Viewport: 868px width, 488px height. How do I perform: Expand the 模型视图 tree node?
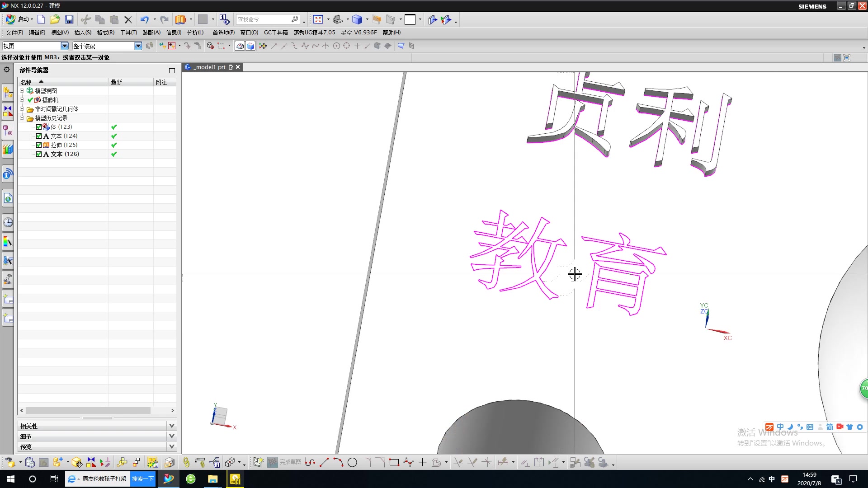click(22, 91)
